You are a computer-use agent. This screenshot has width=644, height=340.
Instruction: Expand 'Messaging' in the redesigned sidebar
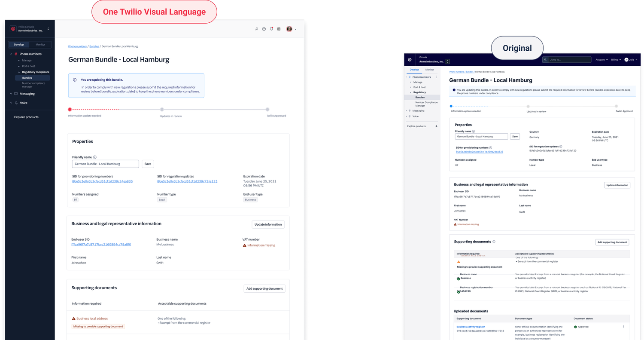pyautogui.click(x=11, y=94)
